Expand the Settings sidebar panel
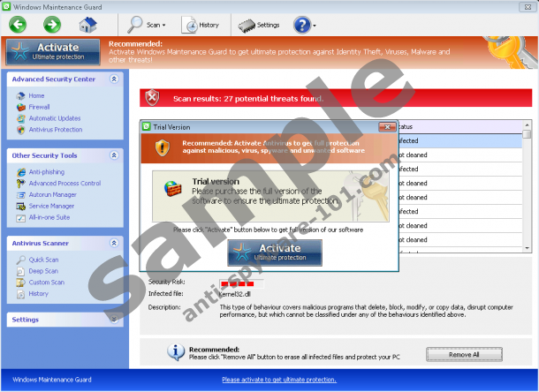The height and width of the screenshot is (392, 539). coord(113,320)
